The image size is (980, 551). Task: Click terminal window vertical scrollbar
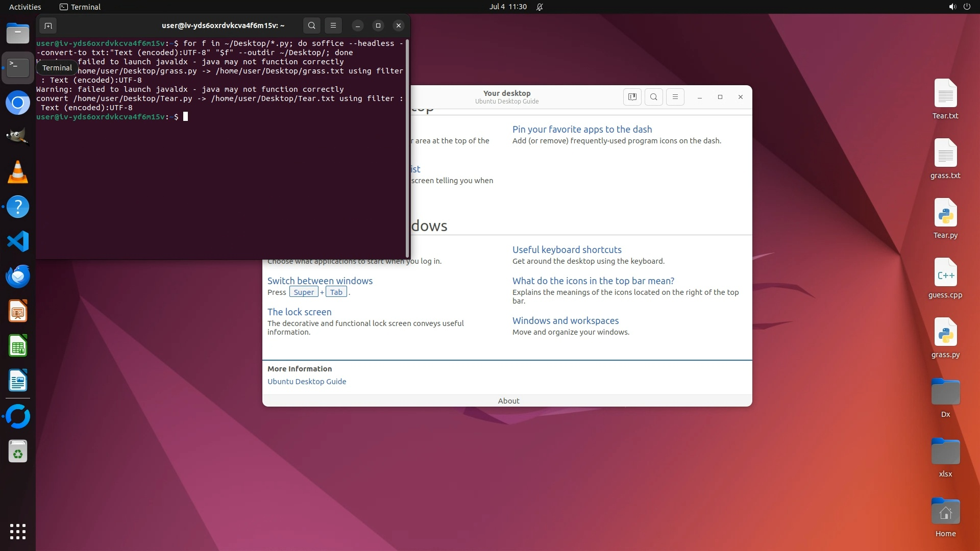pos(407,148)
